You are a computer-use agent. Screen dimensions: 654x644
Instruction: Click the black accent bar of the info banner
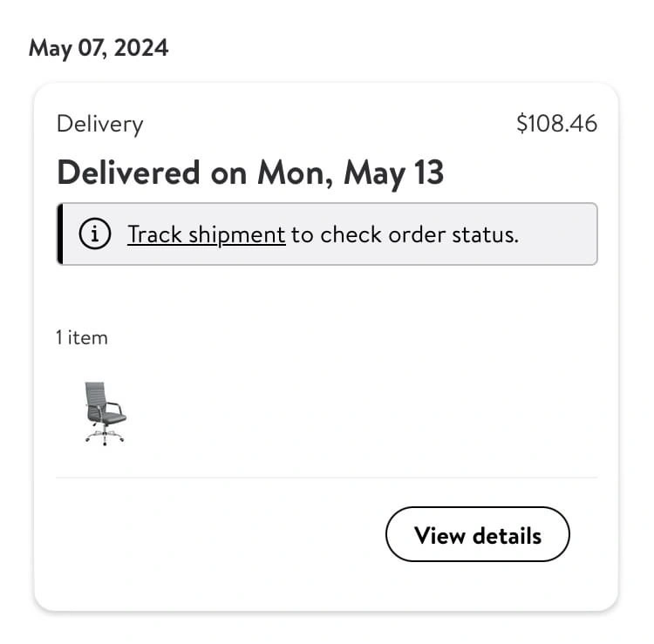(60, 234)
